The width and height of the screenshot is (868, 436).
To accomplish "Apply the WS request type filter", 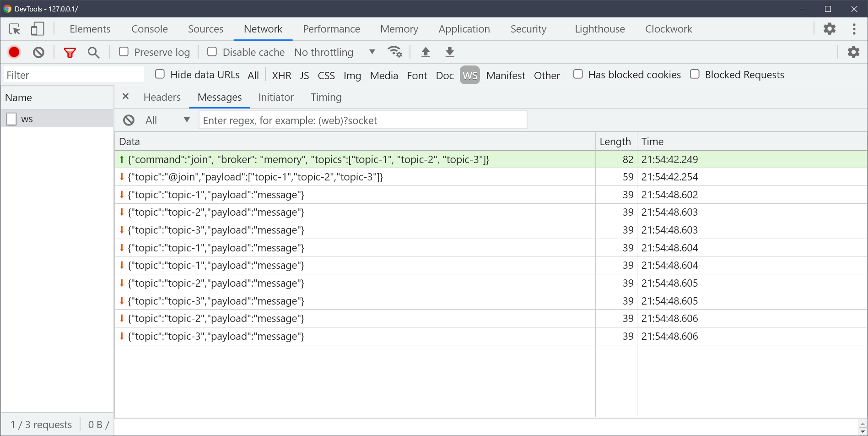I will click(469, 75).
